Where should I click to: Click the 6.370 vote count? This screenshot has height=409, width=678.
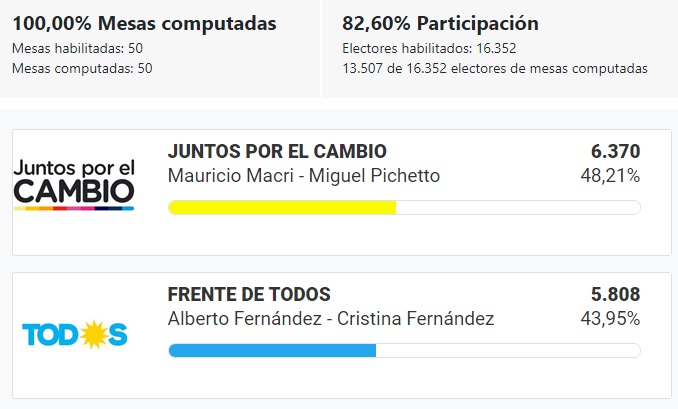coord(615,152)
